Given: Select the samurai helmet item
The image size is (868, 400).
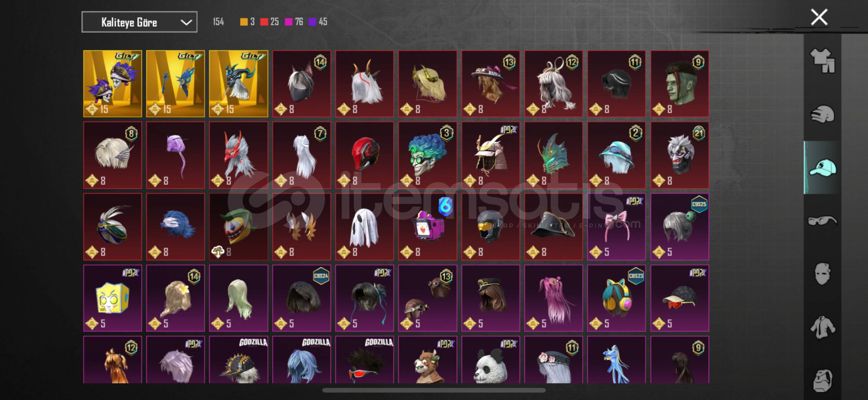Looking at the screenshot, I should tap(491, 155).
